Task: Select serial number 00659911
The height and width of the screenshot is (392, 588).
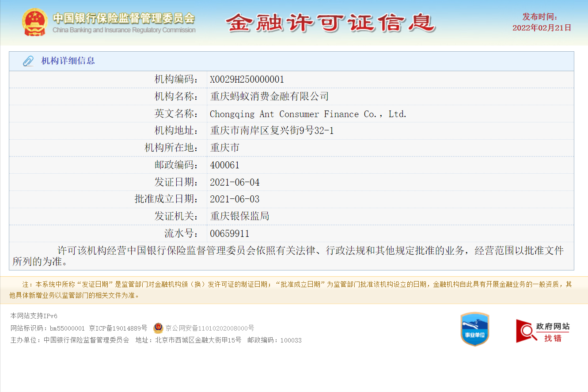Action: click(230, 233)
